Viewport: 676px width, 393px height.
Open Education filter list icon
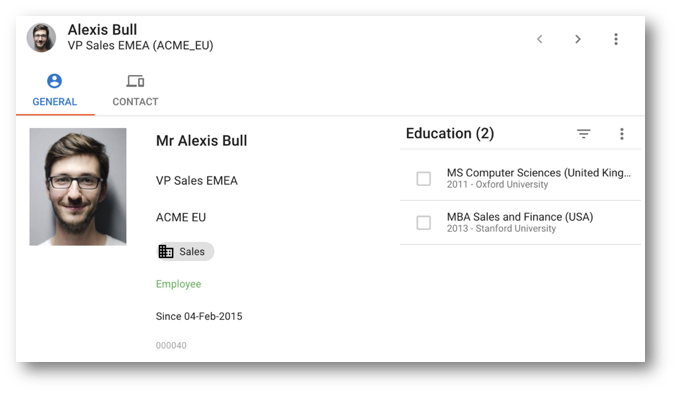(x=583, y=134)
